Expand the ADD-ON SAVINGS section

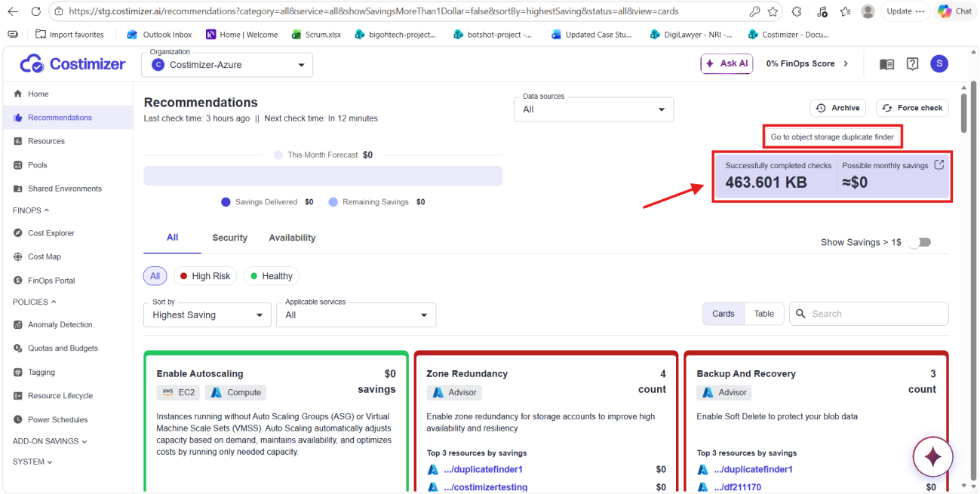pyautogui.click(x=50, y=441)
